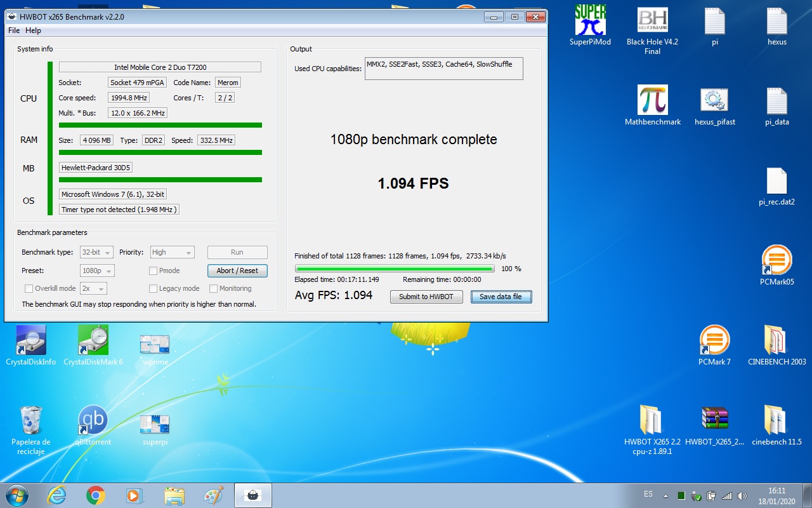The width and height of the screenshot is (812, 508).
Task: Toggle the Pmode checkbox
Action: click(153, 271)
